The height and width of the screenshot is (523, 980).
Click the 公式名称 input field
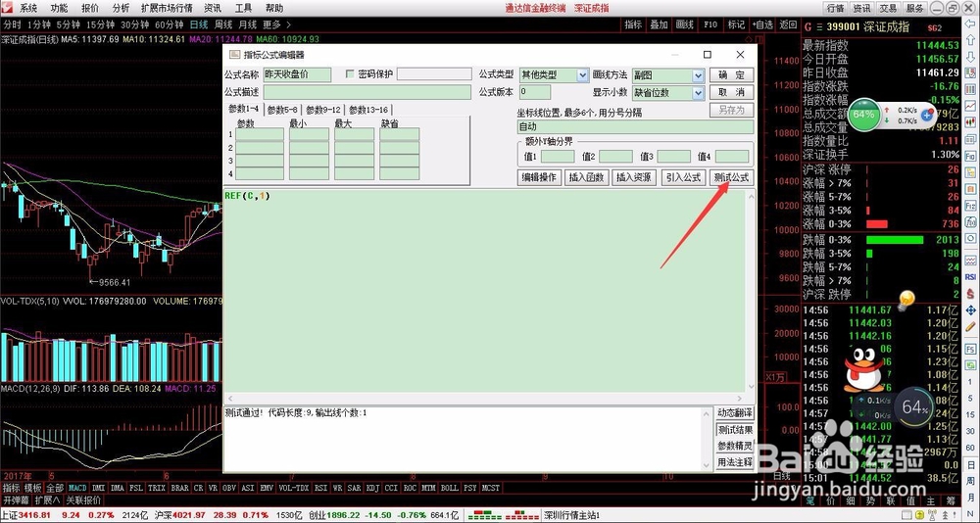(298, 74)
